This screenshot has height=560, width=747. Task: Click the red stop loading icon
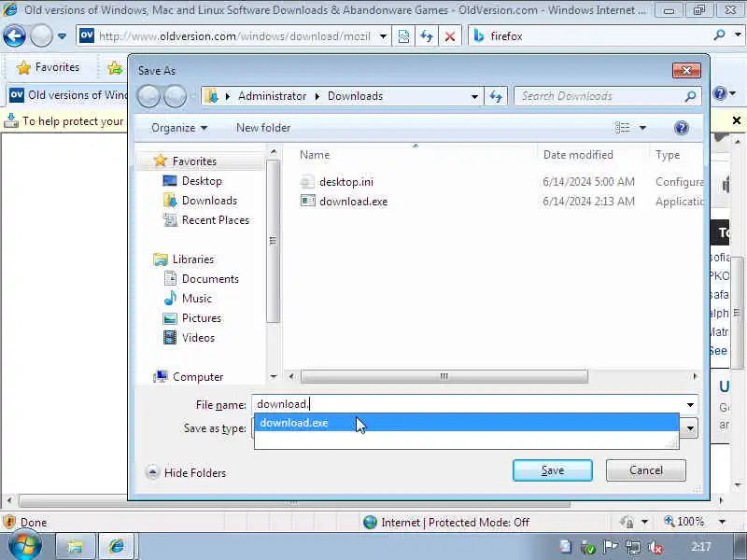click(x=449, y=36)
